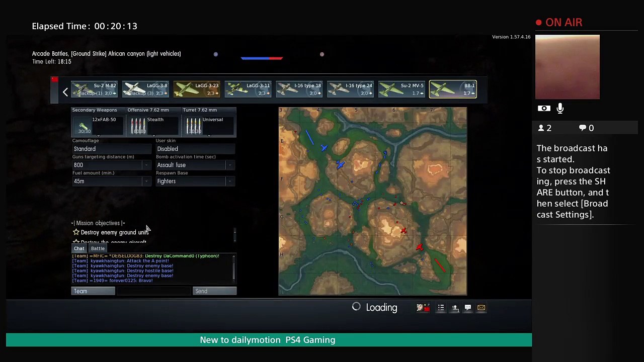Collapse the Mission objectives section
Viewport: 644px width, 362px height.
[98, 223]
